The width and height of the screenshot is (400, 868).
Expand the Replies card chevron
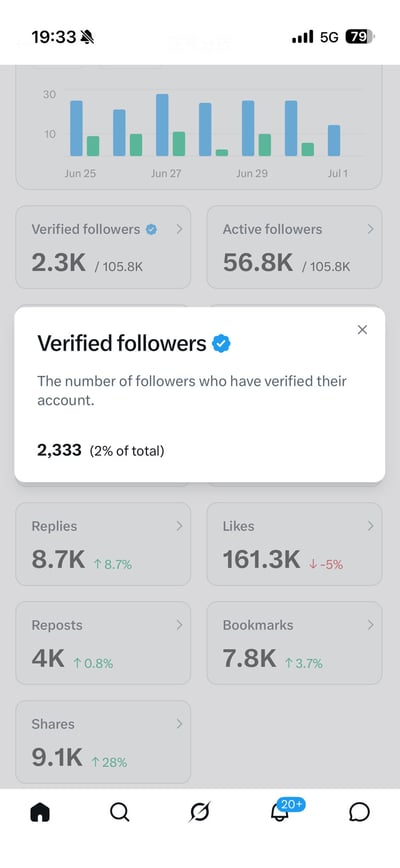tap(179, 526)
